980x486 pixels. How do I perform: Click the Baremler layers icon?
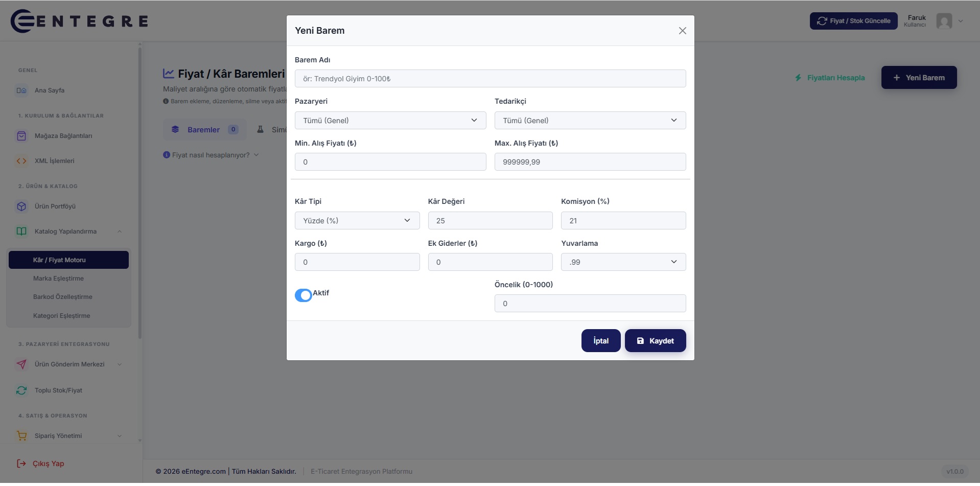coord(175,129)
